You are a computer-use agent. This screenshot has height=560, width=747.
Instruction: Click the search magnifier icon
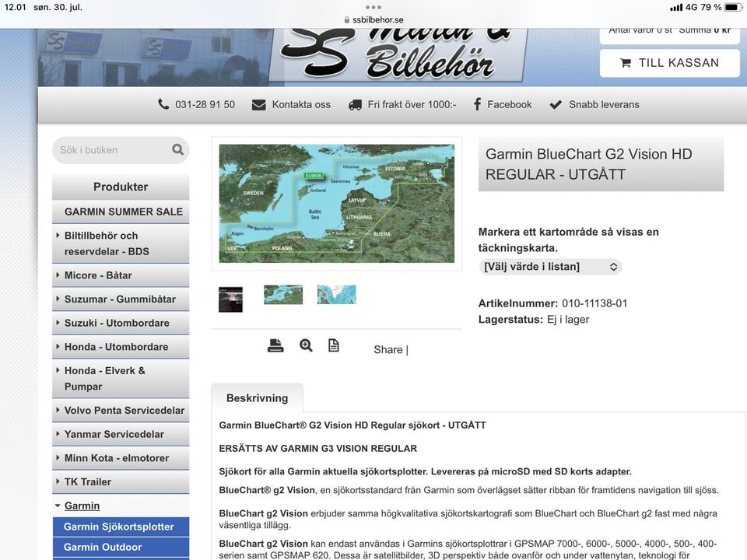click(x=177, y=149)
